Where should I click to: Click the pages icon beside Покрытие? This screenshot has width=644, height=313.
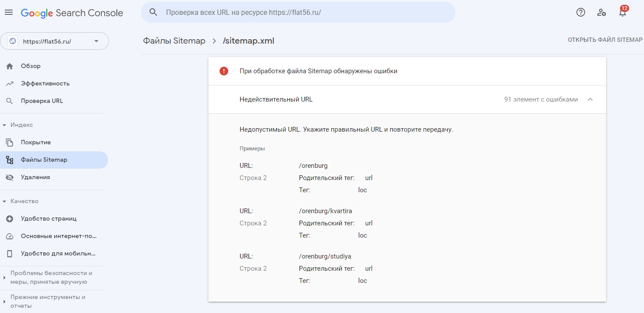10,143
